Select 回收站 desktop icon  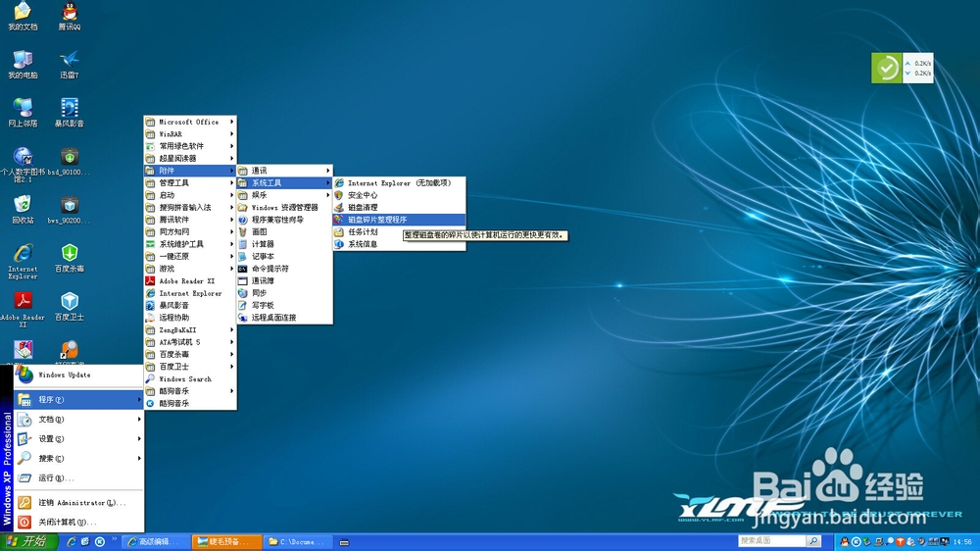tap(23, 210)
